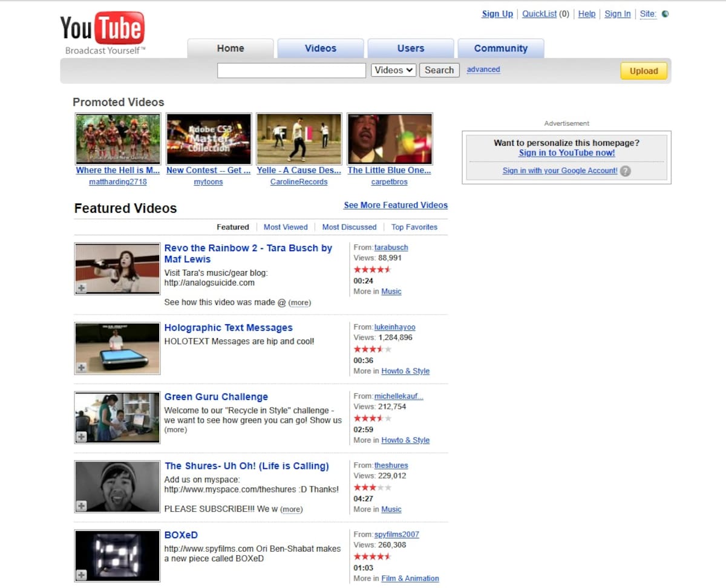This screenshot has width=726, height=588.
Task: Open the Holographic Text Messages thumbnail
Action: coord(117,348)
